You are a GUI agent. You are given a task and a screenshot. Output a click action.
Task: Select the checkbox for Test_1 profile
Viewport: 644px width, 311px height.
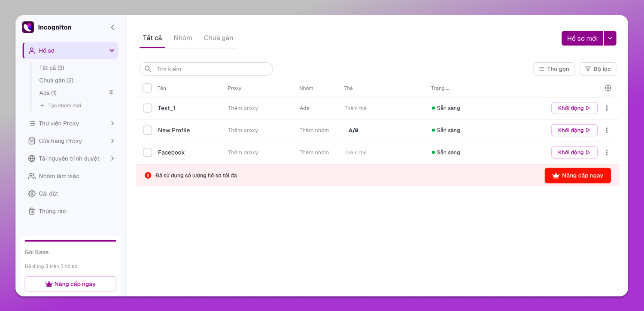(148, 108)
